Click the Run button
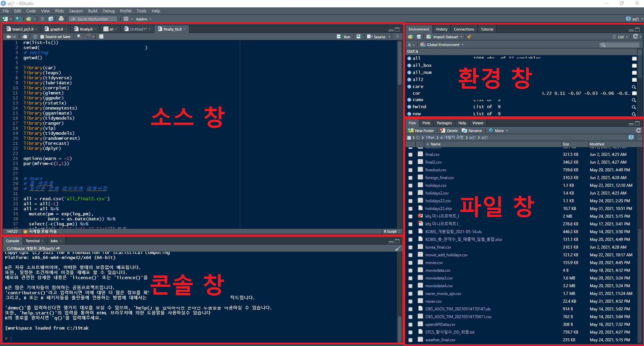 tap(344, 37)
